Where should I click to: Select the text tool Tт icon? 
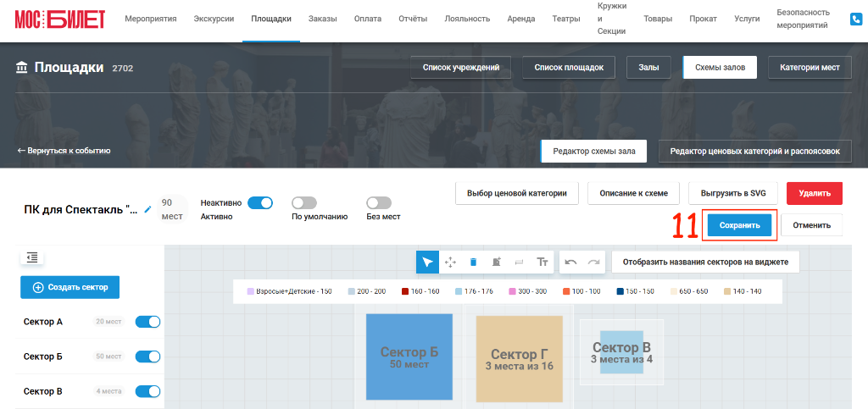[542, 262]
